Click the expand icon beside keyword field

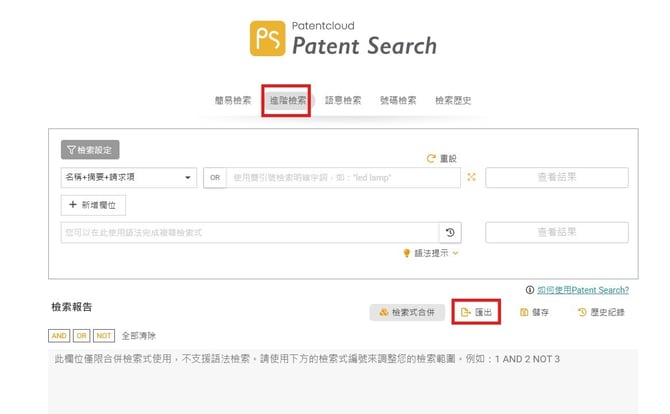471,177
